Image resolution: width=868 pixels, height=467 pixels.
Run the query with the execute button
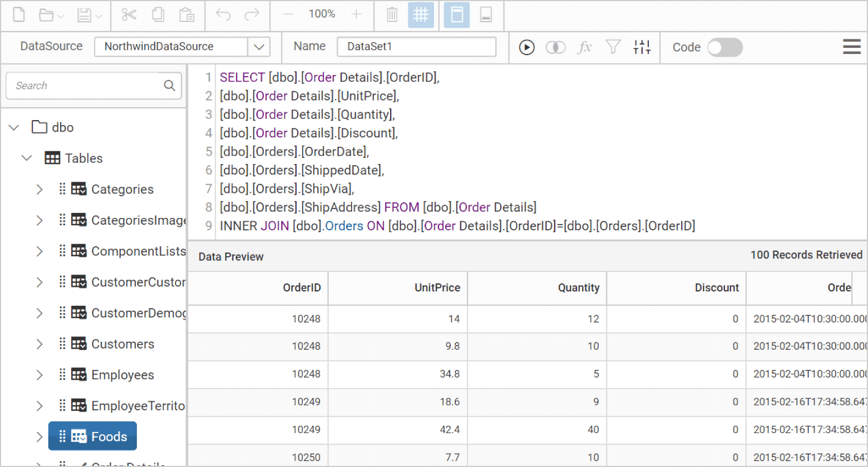pyautogui.click(x=526, y=47)
